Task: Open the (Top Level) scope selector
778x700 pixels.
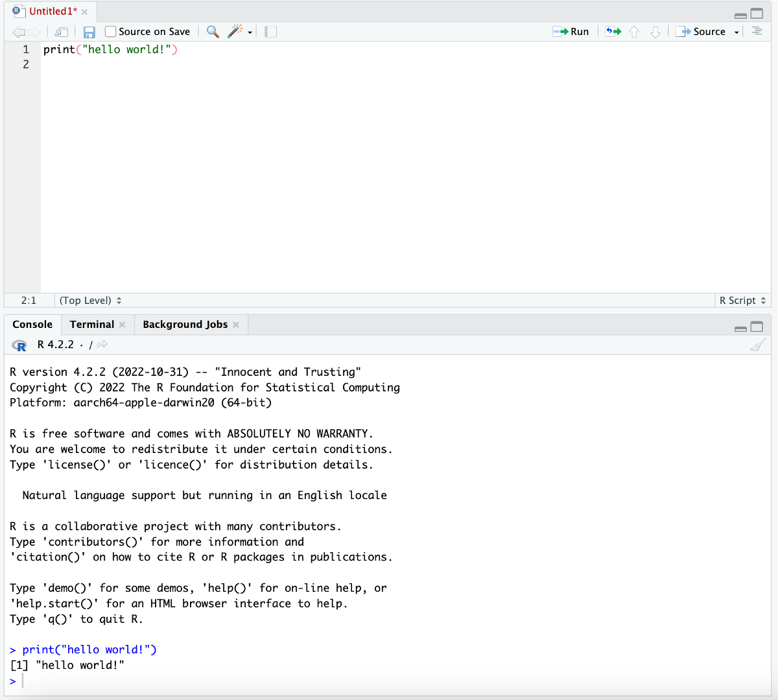Action: (91, 300)
